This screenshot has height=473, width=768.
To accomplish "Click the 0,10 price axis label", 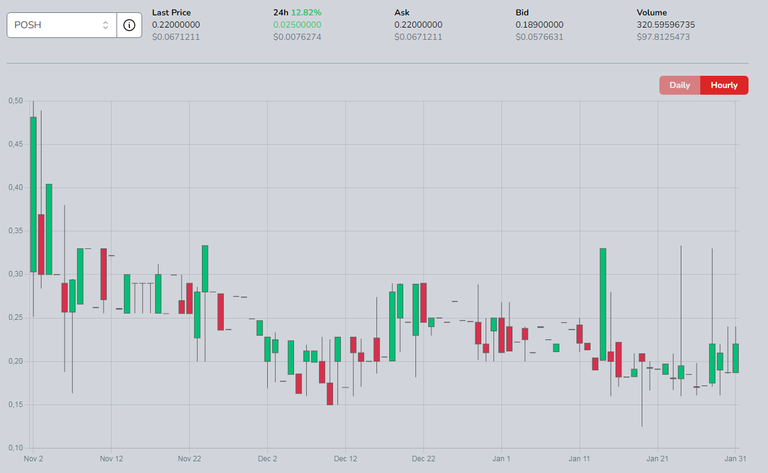I will [x=16, y=448].
